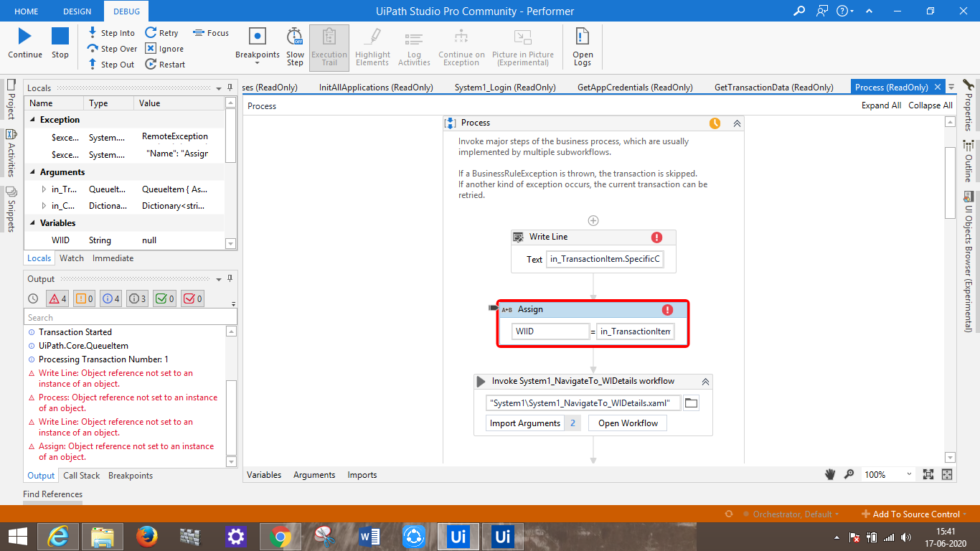Activate the pan hand tool in designer
Viewport: 980px width, 551px height.
[830, 474]
